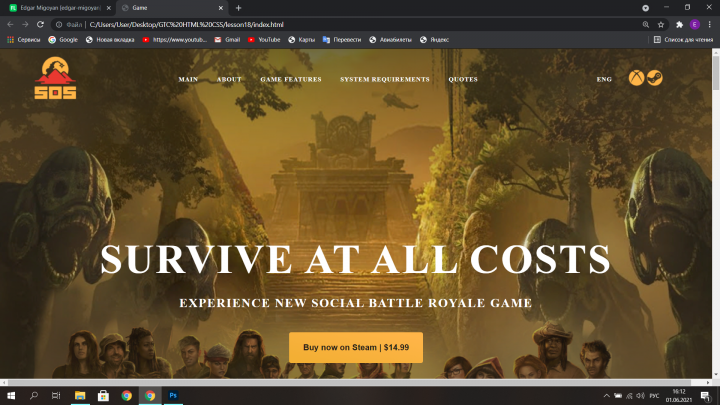Open Яндекс bookmark
720x405 pixels.
[434, 40]
